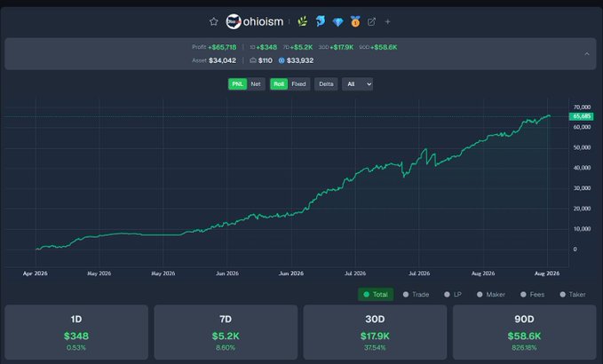Click the diamond badge icon
The height and width of the screenshot is (364, 603).
click(x=337, y=22)
